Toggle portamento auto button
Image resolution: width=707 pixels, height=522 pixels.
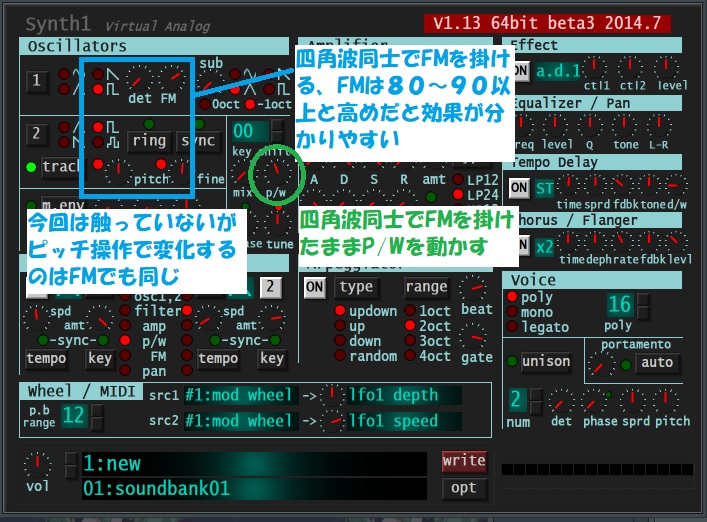[657, 362]
